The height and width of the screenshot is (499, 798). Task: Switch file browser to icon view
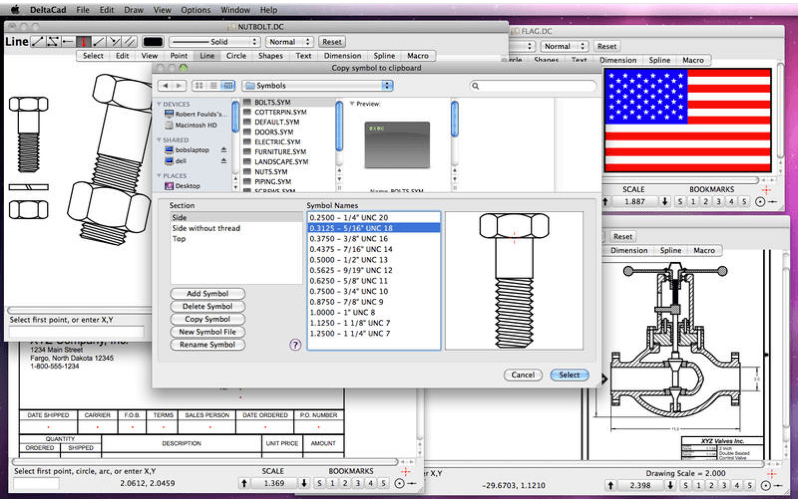point(201,86)
